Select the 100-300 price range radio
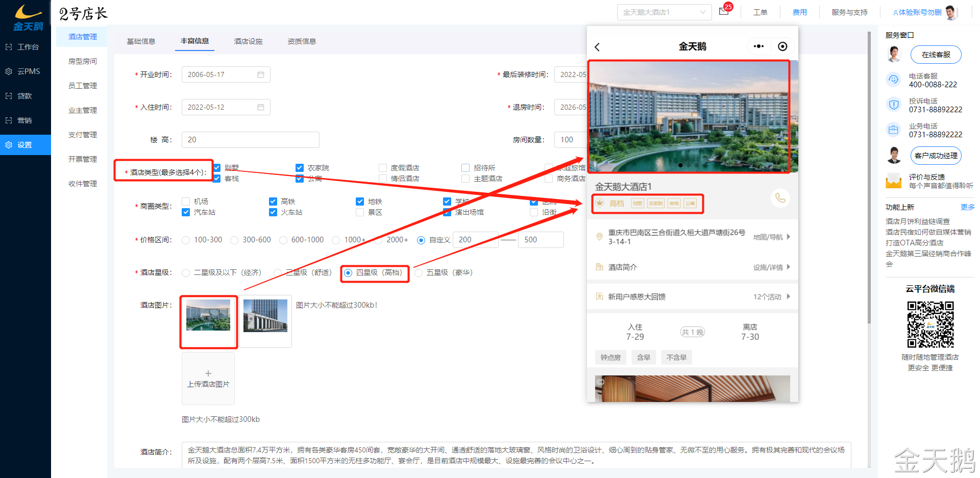 (186, 240)
